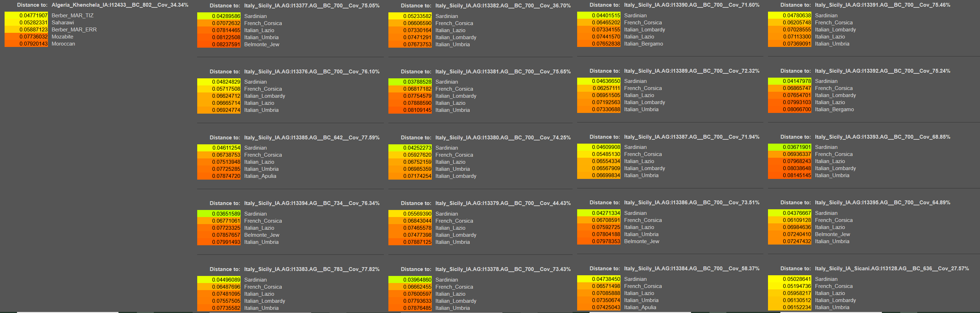Select distance value 0.04636650

point(599,81)
